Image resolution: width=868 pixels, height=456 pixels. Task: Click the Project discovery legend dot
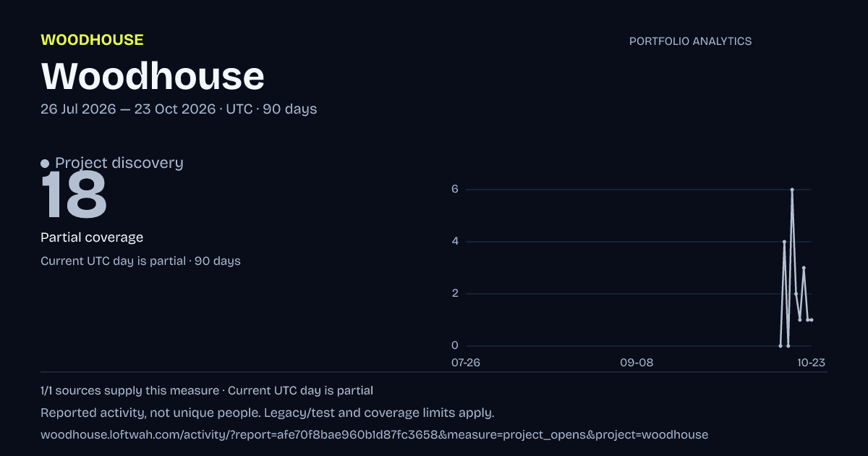point(45,164)
